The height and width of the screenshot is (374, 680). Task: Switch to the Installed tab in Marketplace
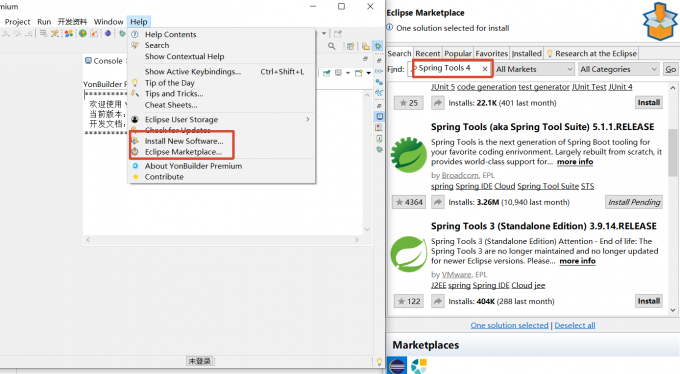tap(526, 53)
